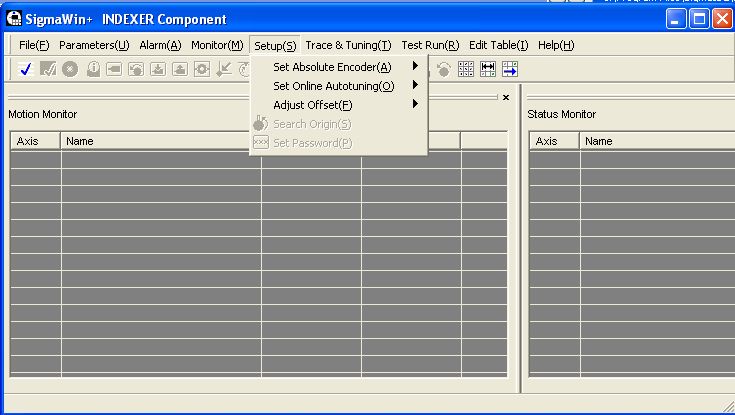Click the gear-in-box toolbar icon
Viewport: 735px width, 415px height.
202,69
